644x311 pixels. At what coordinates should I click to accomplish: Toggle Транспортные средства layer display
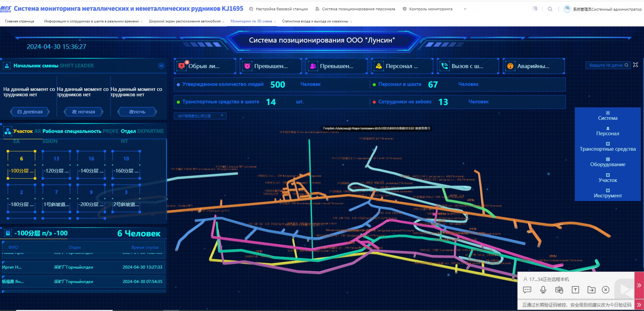608,147
